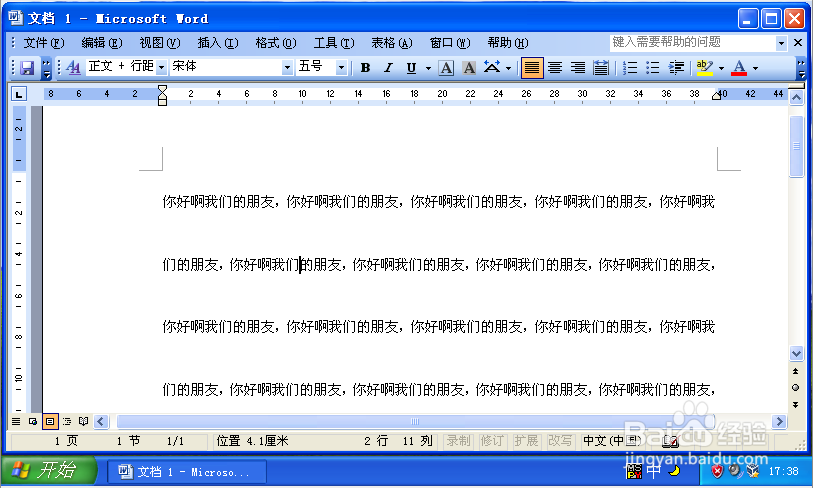Open the 工具(T) menu

click(334, 43)
